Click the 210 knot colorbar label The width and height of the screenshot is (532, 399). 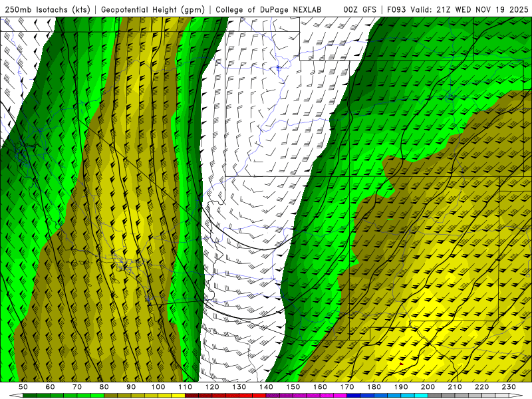pos(456,387)
